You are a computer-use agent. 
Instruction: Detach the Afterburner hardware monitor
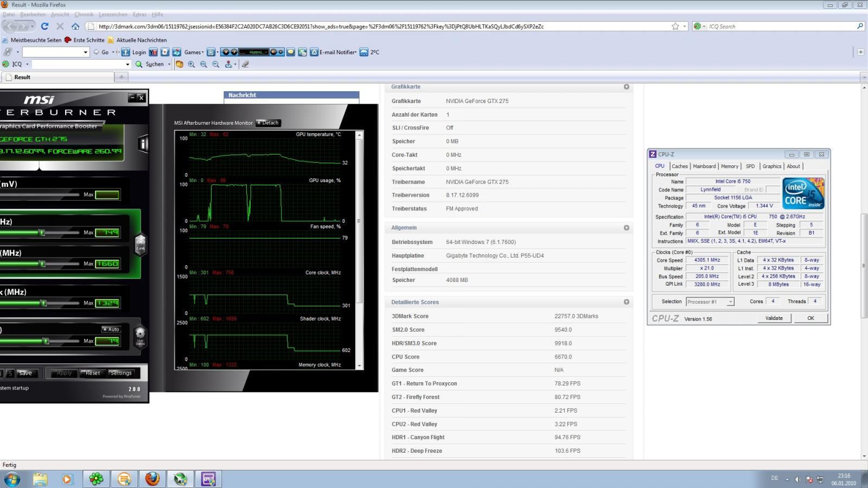click(268, 123)
